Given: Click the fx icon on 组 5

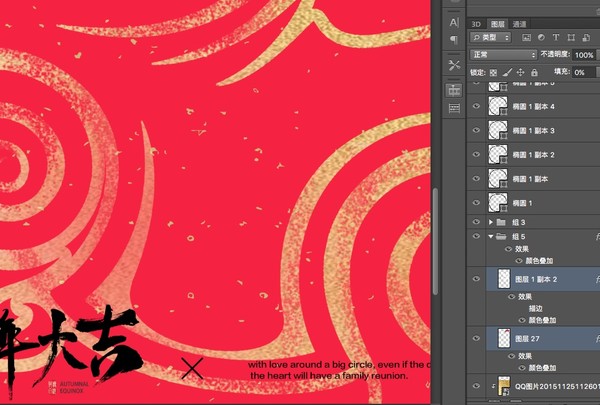Looking at the screenshot, I should click(597, 237).
